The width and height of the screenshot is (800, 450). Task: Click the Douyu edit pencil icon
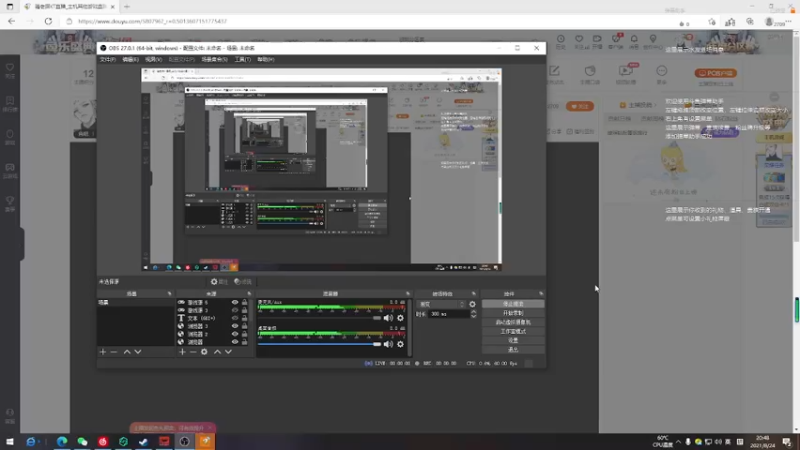pos(555,71)
